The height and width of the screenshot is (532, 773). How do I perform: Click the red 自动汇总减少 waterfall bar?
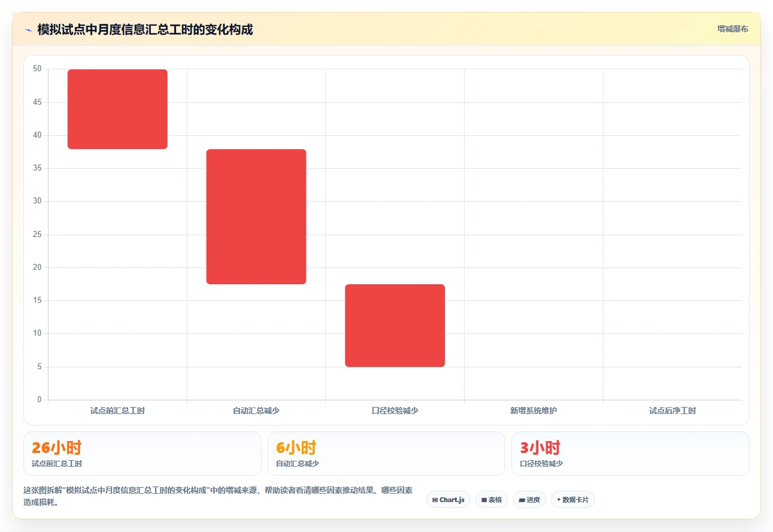click(256, 217)
